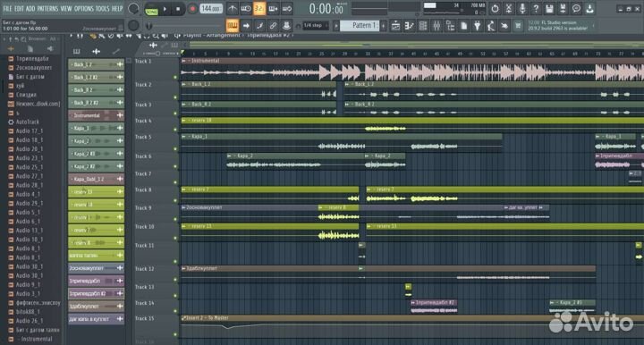The height and width of the screenshot is (345, 644).
Task: Open the global snap 1/4 step dropdown
Action: pos(316,25)
